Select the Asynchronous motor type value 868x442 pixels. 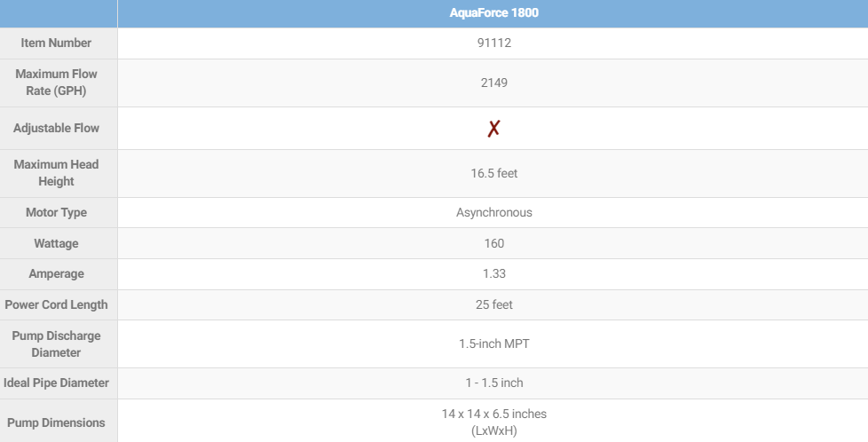[x=493, y=213]
